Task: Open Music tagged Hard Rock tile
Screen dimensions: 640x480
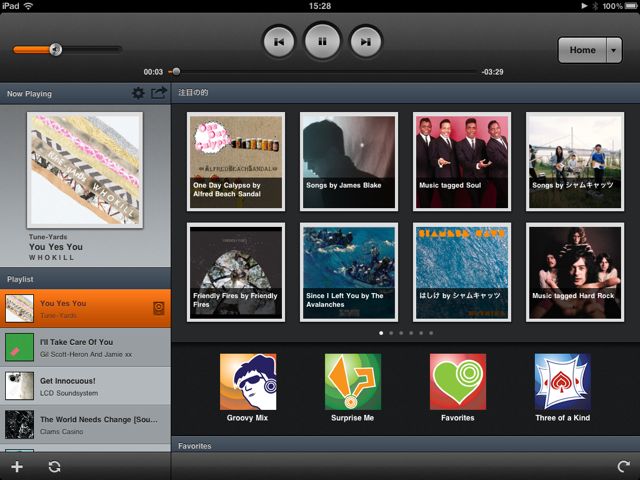Action: coord(575,272)
